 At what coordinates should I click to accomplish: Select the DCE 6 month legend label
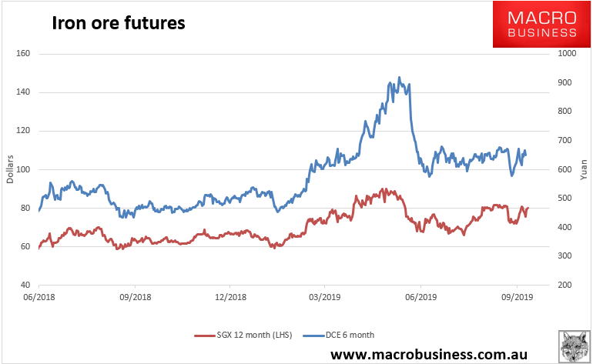pos(347,335)
